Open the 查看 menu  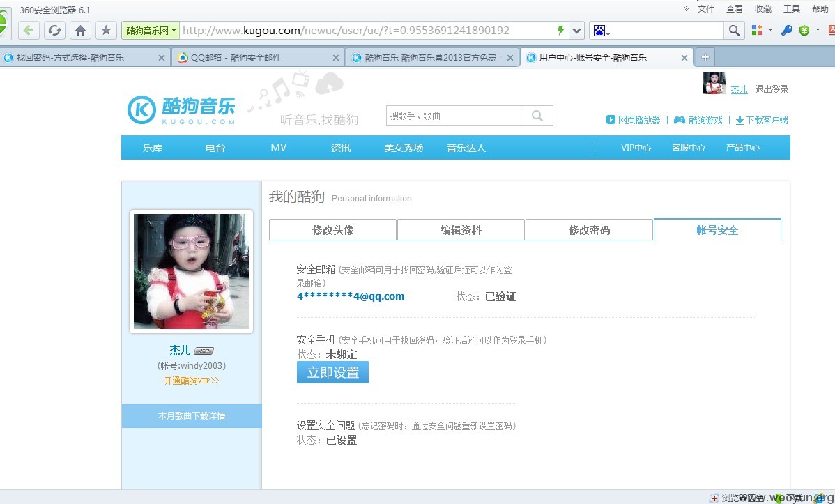pos(735,9)
